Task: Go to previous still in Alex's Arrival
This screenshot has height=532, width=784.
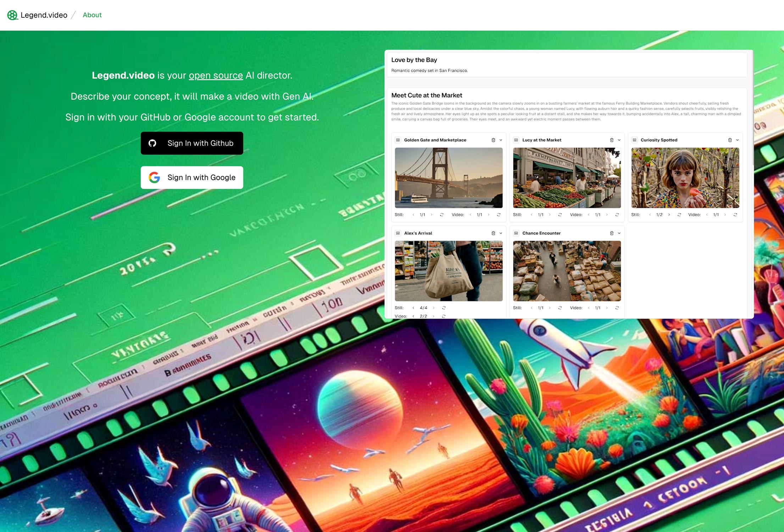Action: click(413, 308)
